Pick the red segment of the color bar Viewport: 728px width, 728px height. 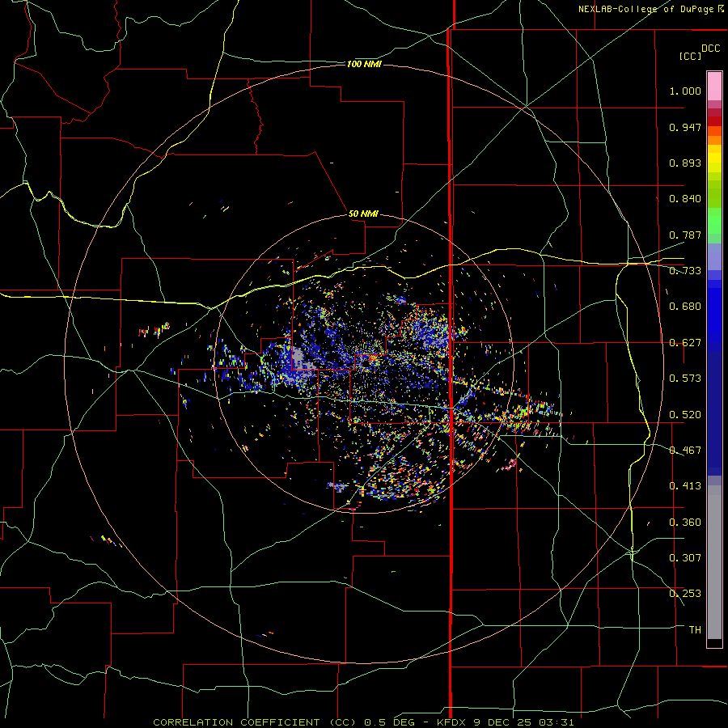point(714,121)
